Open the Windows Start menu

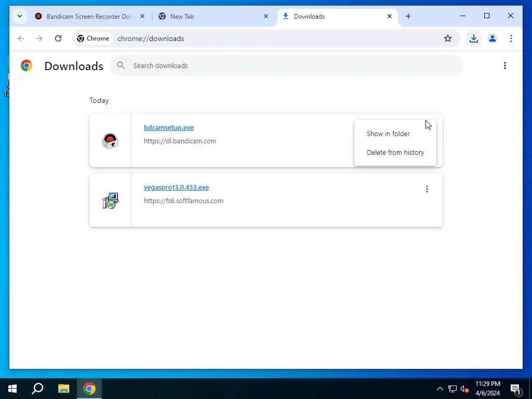point(12,389)
